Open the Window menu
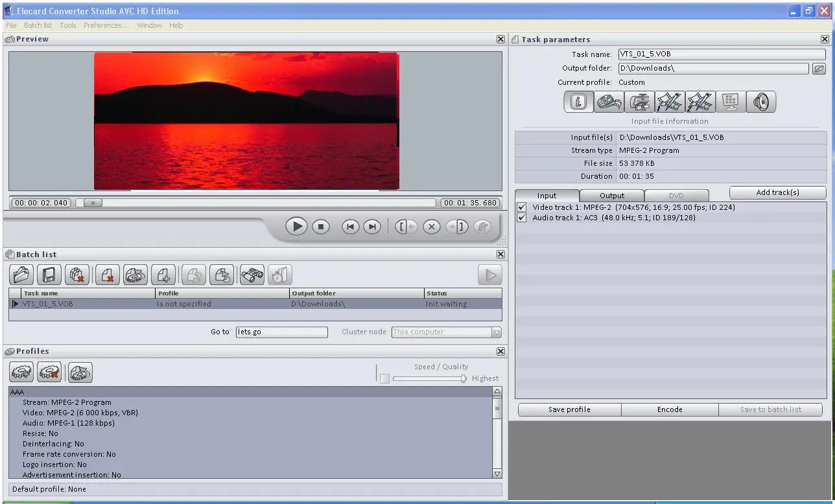 (x=149, y=25)
